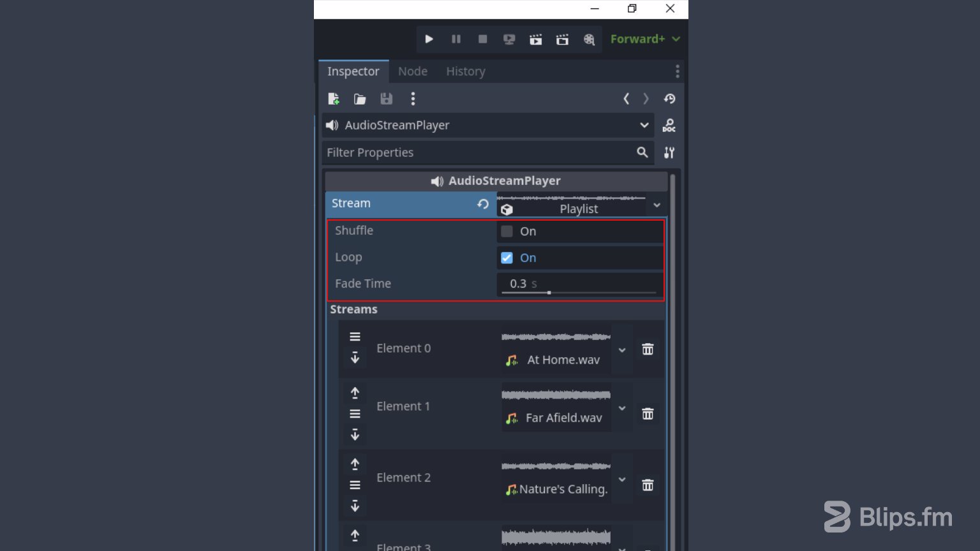This screenshot has height=551, width=980.
Task: Go to next edited object in history
Action: [646, 99]
